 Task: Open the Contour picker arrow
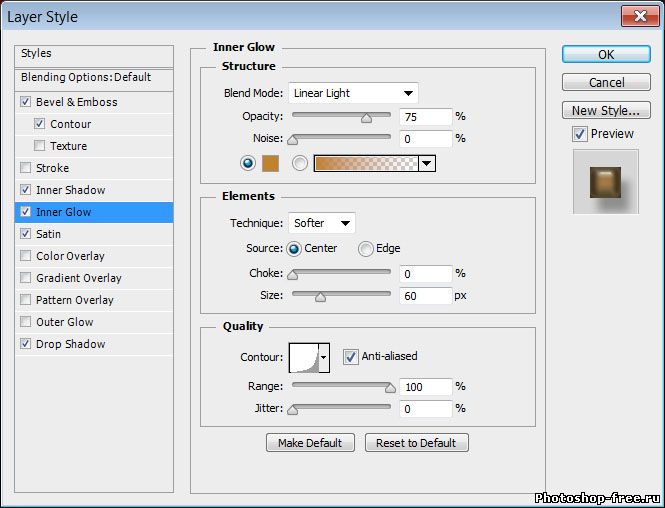tap(324, 357)
